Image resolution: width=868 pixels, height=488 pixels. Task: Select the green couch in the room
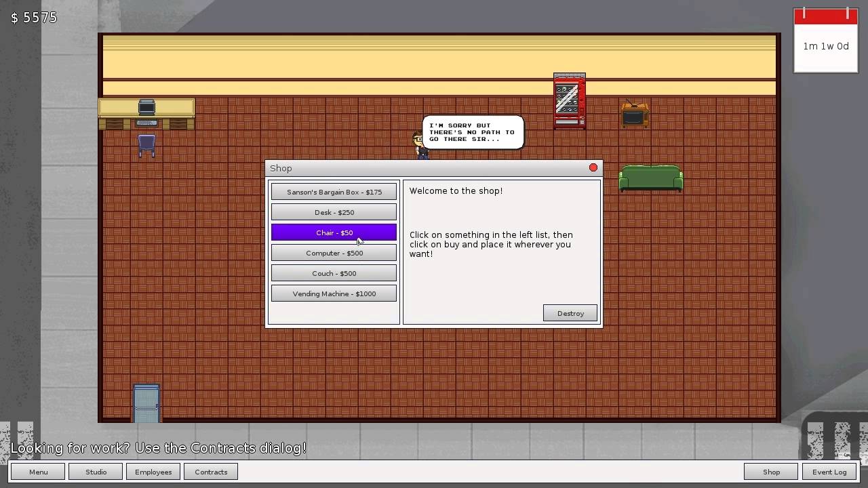650,179
